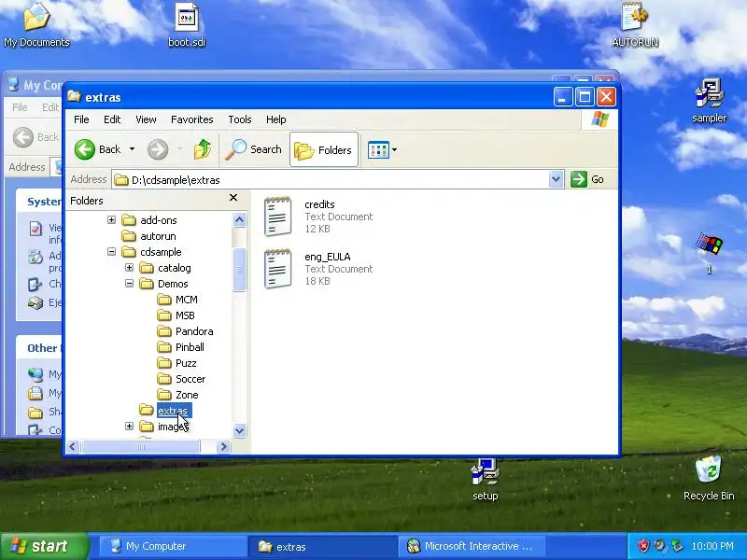Open the Tools menu
This screenshot has width=747, height=560.
pyautogui.click(x=240, y=119)
